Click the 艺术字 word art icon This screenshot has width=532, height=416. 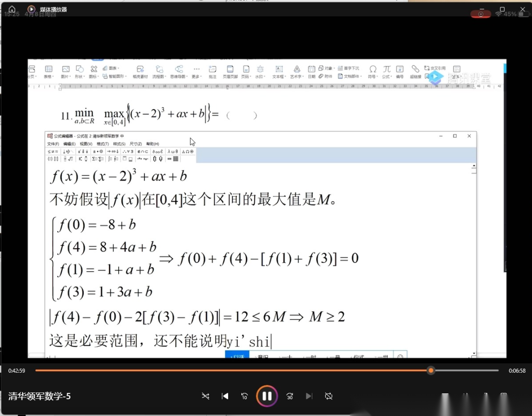(x=297, y=69)
